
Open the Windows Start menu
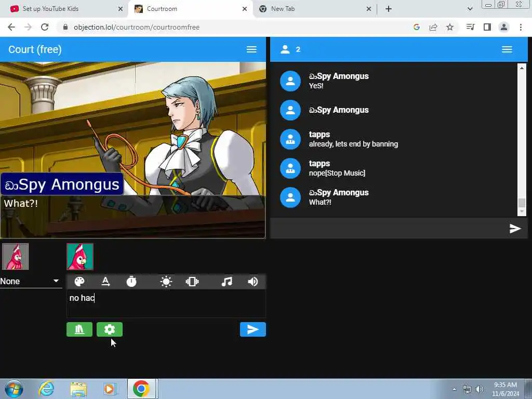tap(14, 389)
